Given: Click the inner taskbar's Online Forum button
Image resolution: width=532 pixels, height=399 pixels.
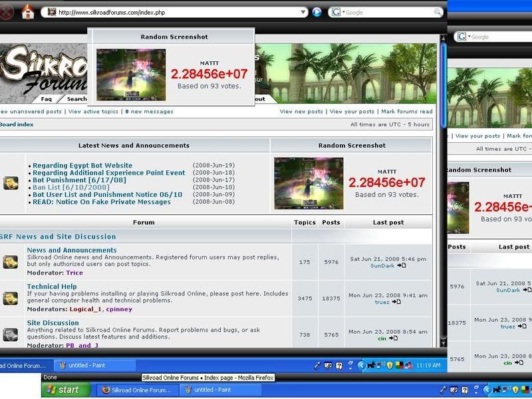Looking at the screenshot, I should (26, 365).
